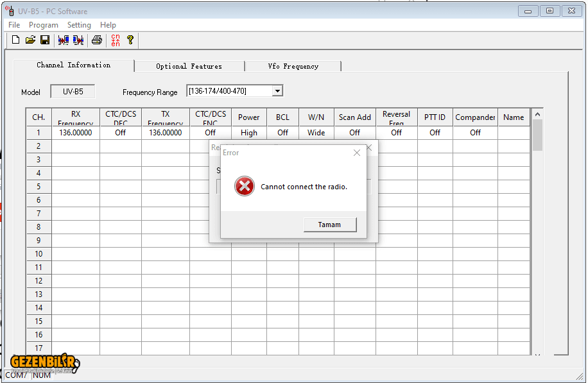Open the Program menu
Viewport: 588px width, 383px height.
tap(44, 25)
